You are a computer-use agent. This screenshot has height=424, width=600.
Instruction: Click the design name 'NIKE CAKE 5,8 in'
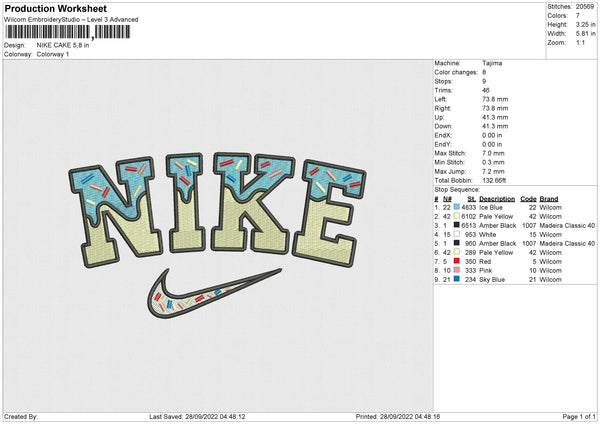[63, 45]
